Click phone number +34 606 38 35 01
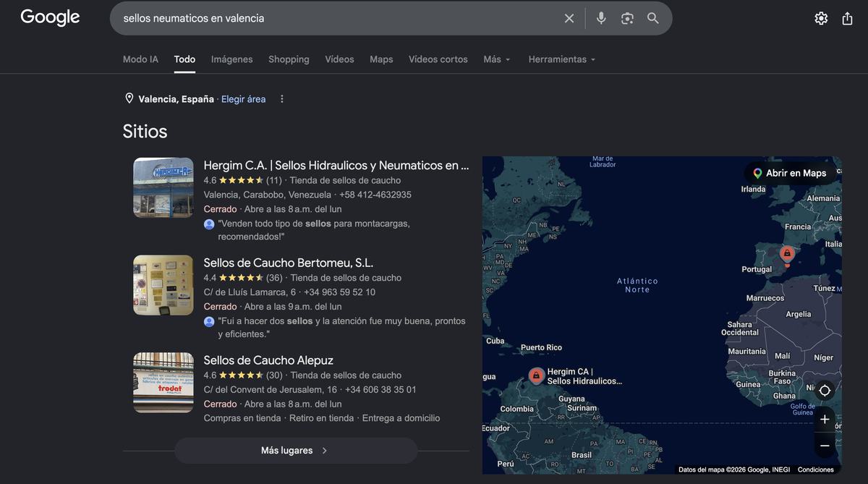 coord(381,389)
